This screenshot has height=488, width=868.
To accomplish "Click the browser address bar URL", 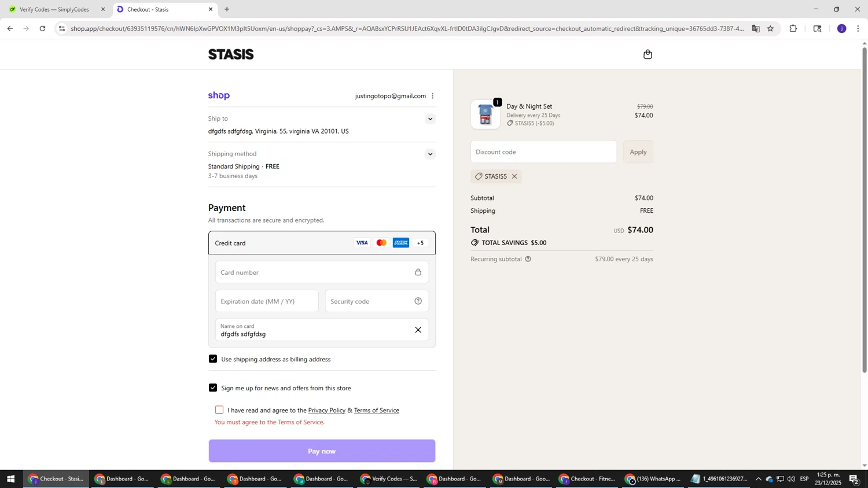I will [x=407, y=28].
